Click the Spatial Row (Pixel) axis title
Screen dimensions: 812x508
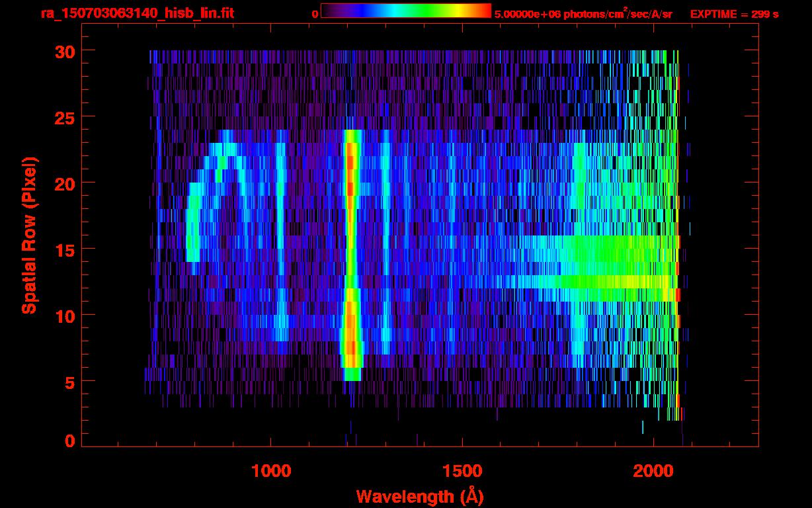pos(28,235)
